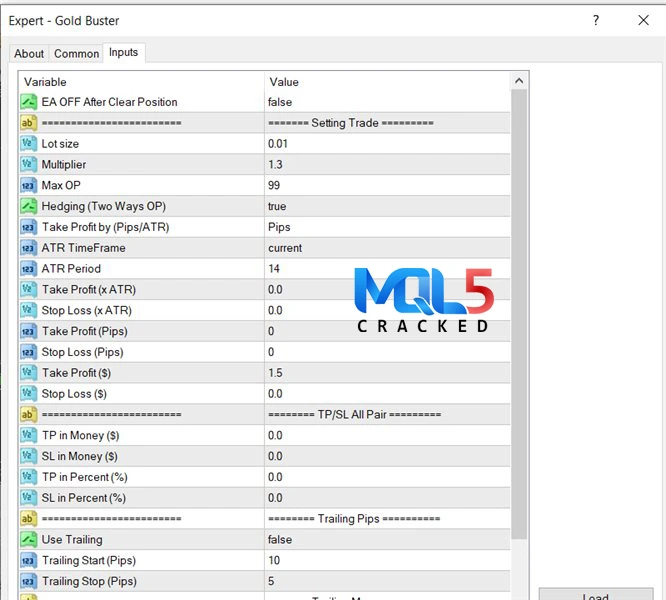This screenshot has height=600, width=666.
Task: Click the Stop Loss (x ATR) row icon
Action: click(28, 310)
